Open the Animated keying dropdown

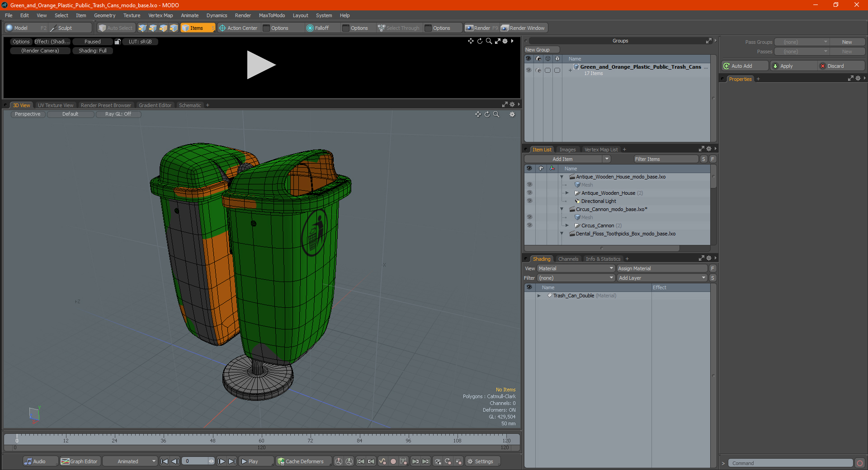point(130,461)
